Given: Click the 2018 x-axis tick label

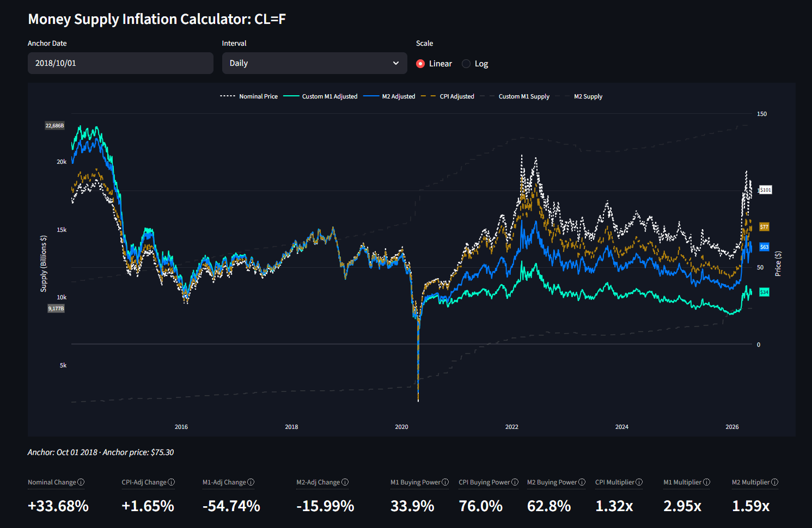Looking at the screenshot, I should [291, 427].
